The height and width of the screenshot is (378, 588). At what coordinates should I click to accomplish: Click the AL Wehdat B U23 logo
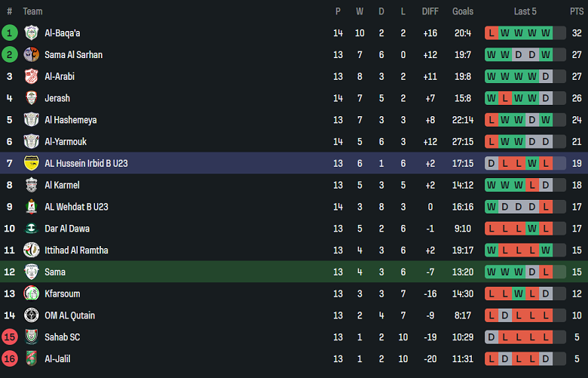(x=31, y=207)
